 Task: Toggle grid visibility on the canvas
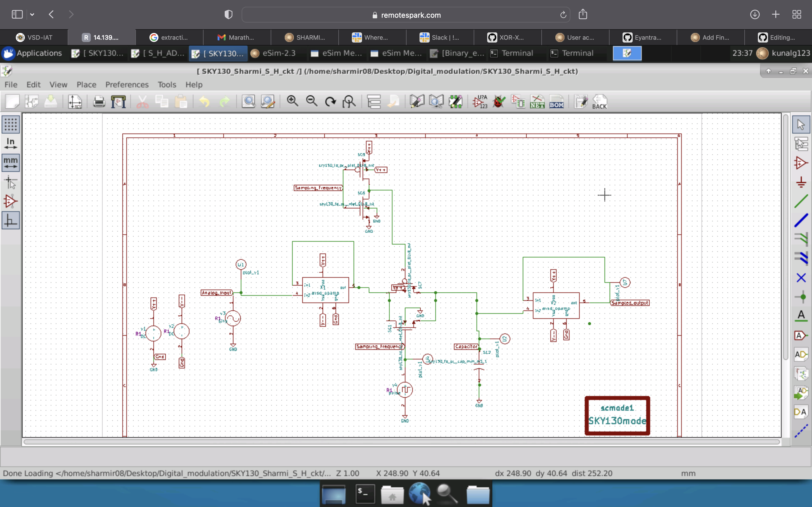[x=11, y=124]
